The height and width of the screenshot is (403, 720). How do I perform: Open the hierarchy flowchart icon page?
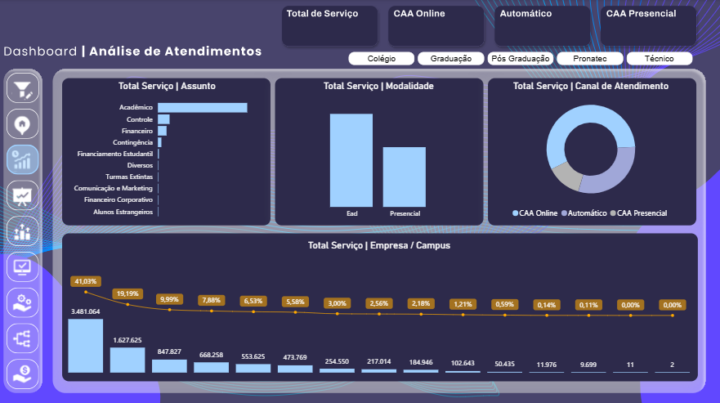tap(22, 339)
